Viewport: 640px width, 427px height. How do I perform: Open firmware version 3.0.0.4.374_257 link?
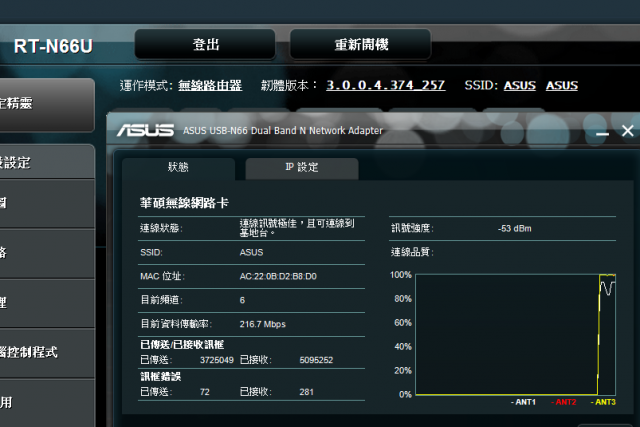pos(385,85)
